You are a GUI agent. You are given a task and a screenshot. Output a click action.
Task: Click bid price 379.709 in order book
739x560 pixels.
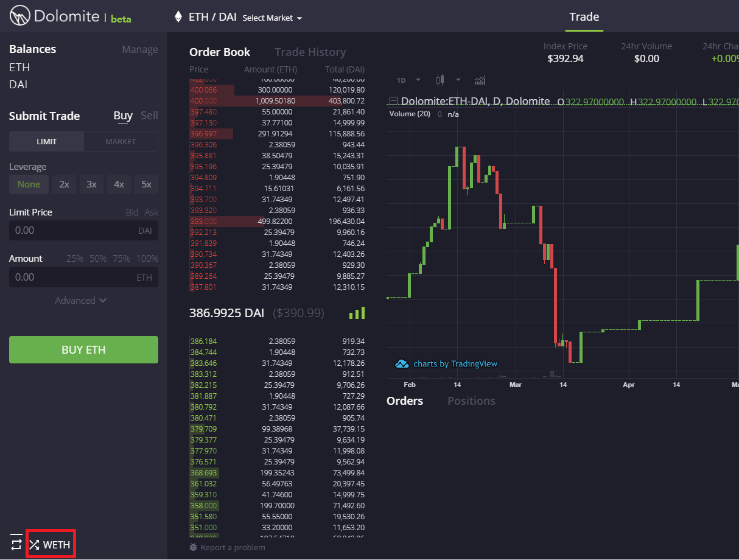tap(203, 429)
